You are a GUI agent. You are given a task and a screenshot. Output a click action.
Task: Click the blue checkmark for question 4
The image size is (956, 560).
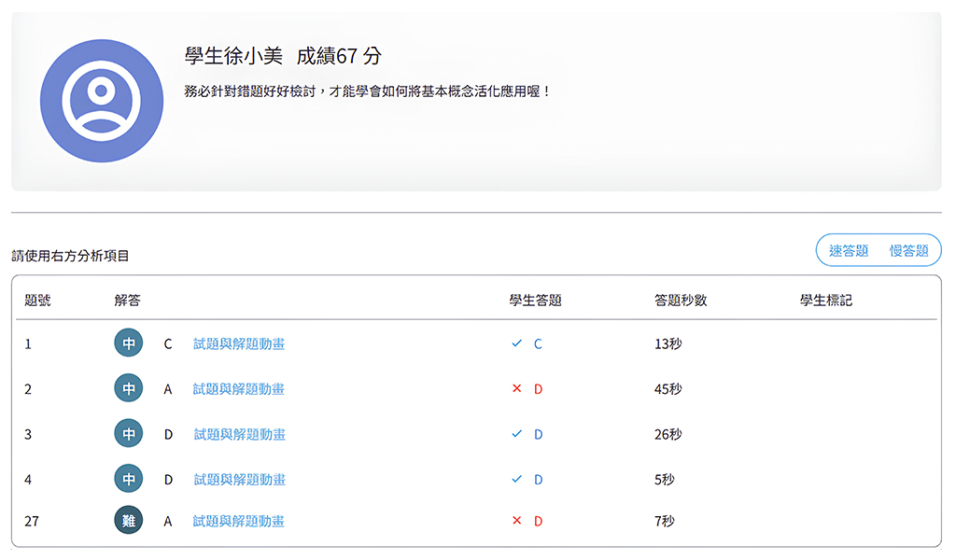516,479
